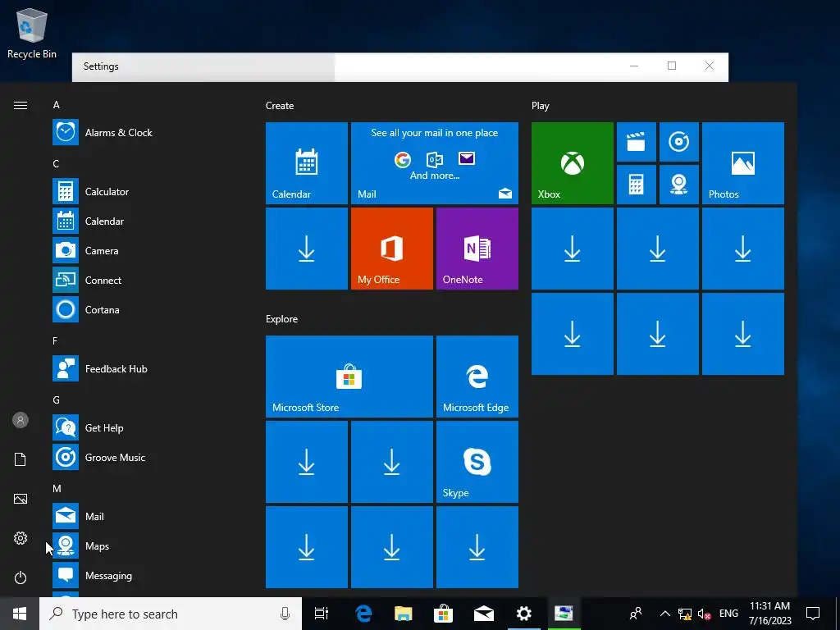Launch the My Office tile
The width and height of the screenshot is (840, 630).
[x=391, y=249]
